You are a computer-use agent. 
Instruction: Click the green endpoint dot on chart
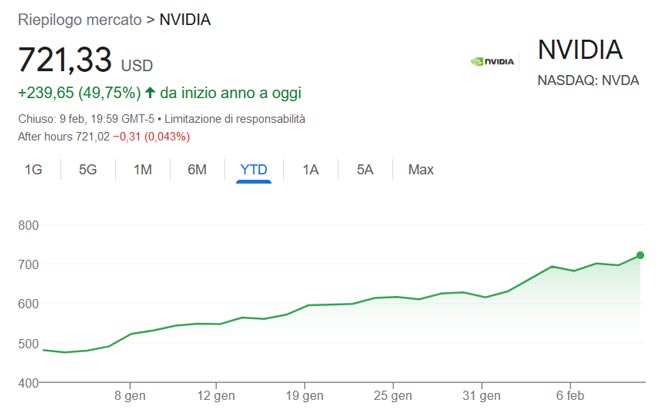[640, 255]
